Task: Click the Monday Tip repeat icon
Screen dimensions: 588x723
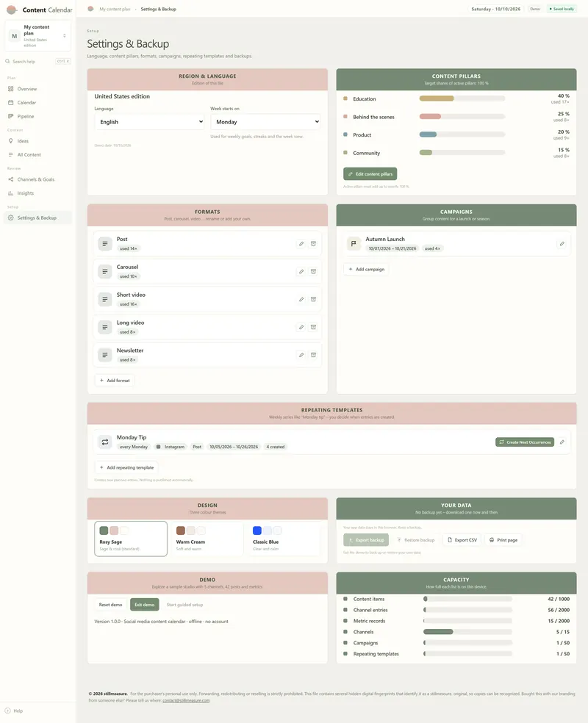Action: click(x=104, y=442)
